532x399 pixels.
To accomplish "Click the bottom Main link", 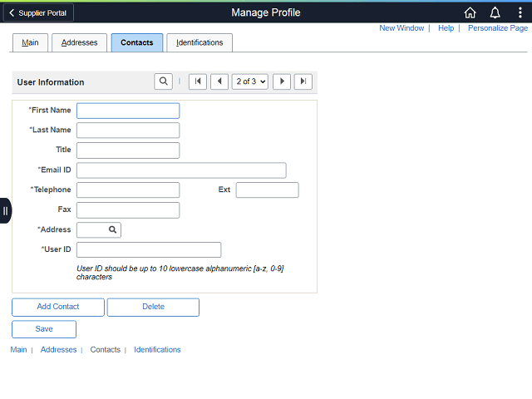I will coord(18,350).
